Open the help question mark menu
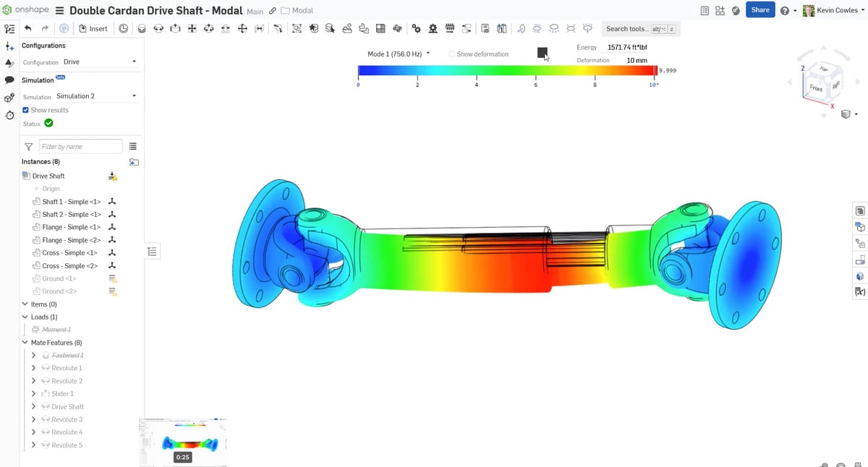 click(784, 10)
